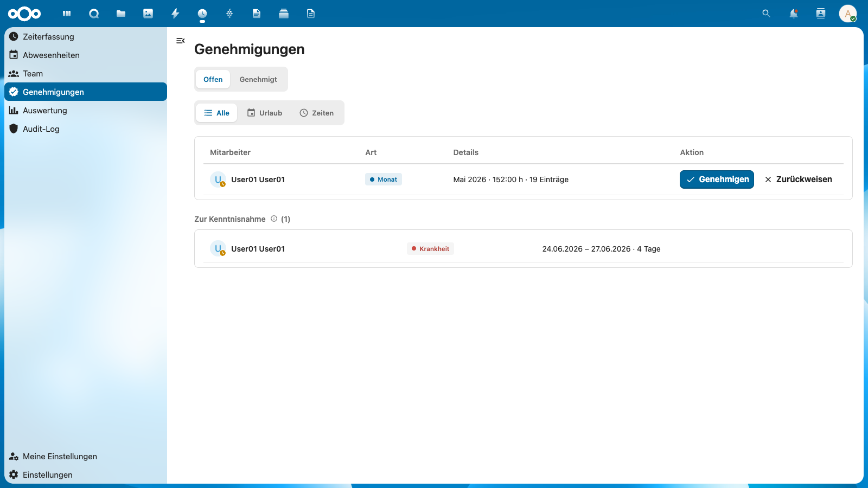
Task: Collapse the navigation sidebar toggle
Action: 181,41
